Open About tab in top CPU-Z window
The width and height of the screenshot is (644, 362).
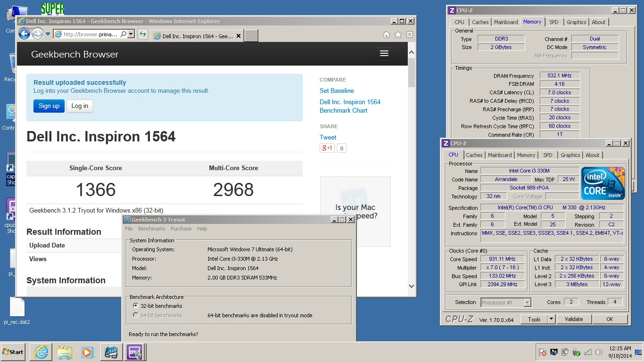(x=599, y=22)
